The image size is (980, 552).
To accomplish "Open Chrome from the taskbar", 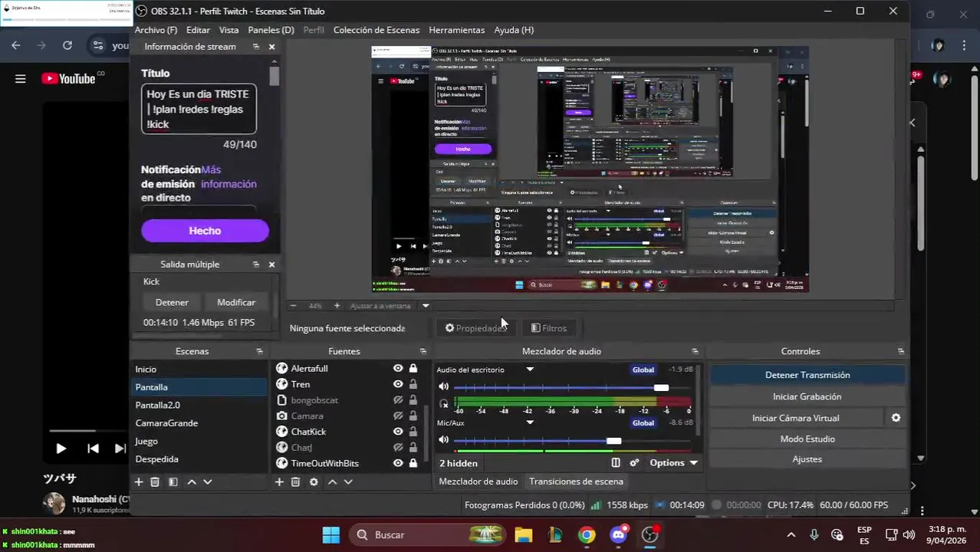I will [x=587, y=534].
